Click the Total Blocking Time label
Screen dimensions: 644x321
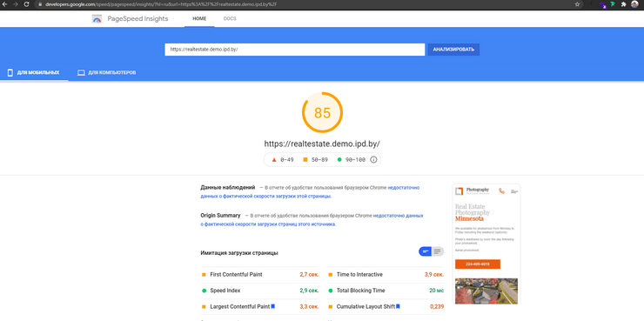point(360,291)
